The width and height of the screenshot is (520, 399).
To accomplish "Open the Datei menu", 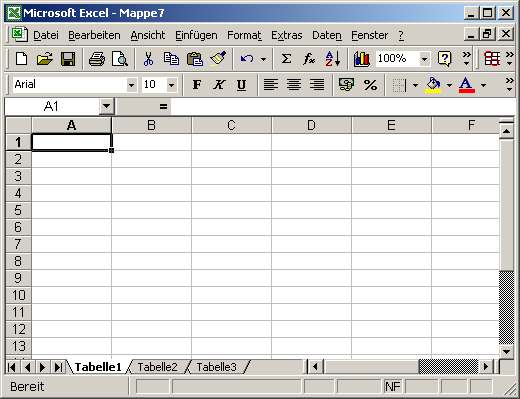I will (46, 35).
